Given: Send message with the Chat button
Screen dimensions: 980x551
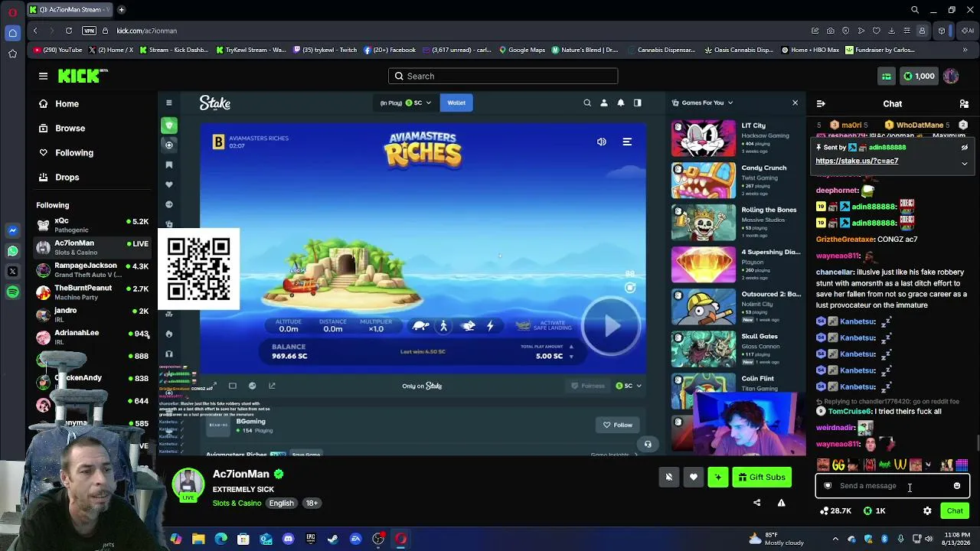Looking at the screenshot, I should (955, 510).
